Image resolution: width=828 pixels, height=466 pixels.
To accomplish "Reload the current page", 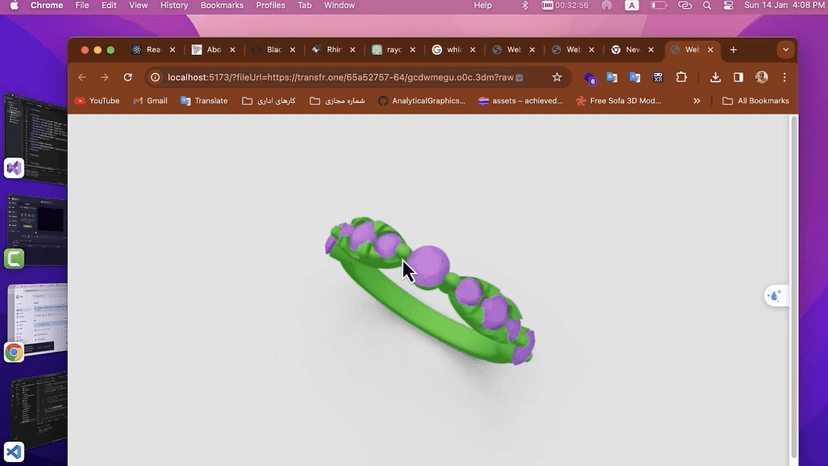I will [128, 77].
